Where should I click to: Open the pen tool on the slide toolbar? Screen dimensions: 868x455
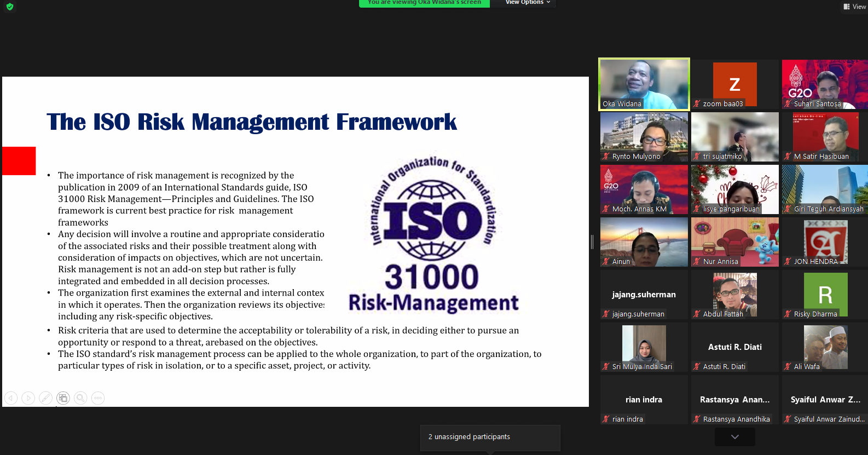coord(46,398)
